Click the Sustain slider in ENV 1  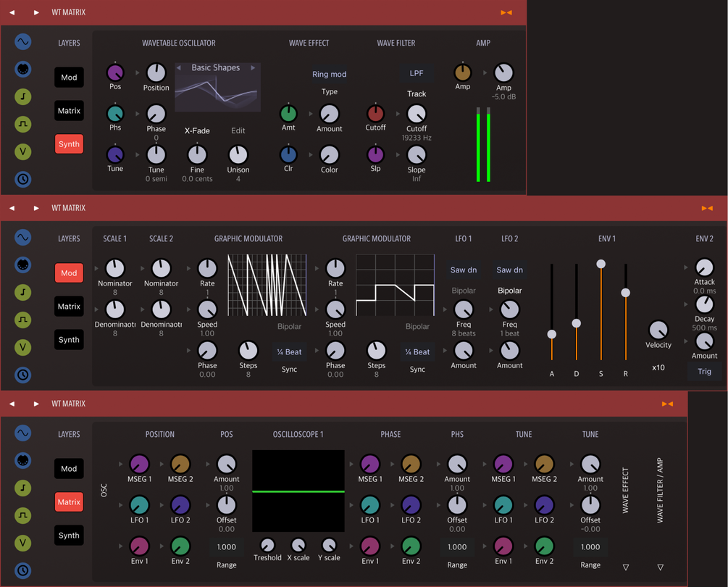pyautogui.click(x=600, y=264)
